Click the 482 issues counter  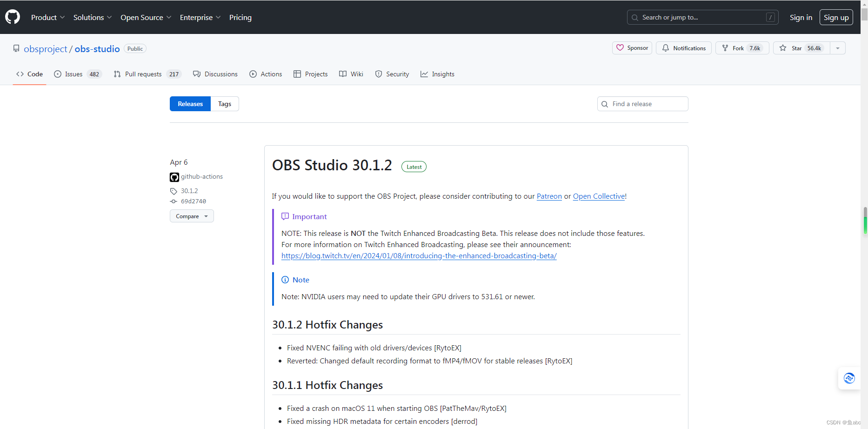coord(94,74)
